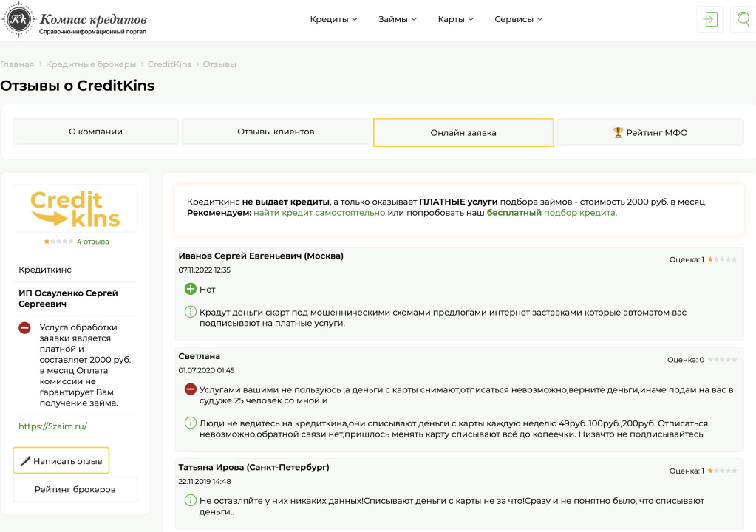
Task: Switch to the О компании tab
Action: (95, 132)
